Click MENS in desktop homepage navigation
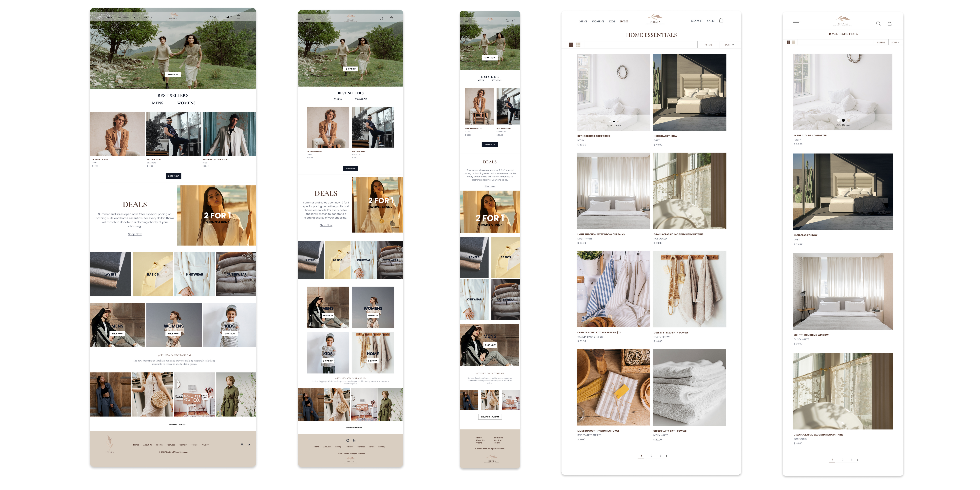This screenshot has height=490, width=980. (110, 17)
